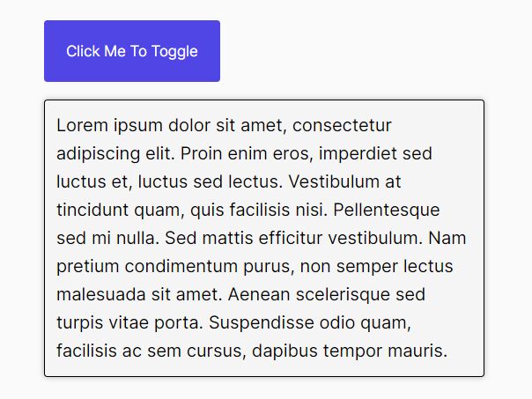Click the word "consectetur" in the text box

[341, 125]
